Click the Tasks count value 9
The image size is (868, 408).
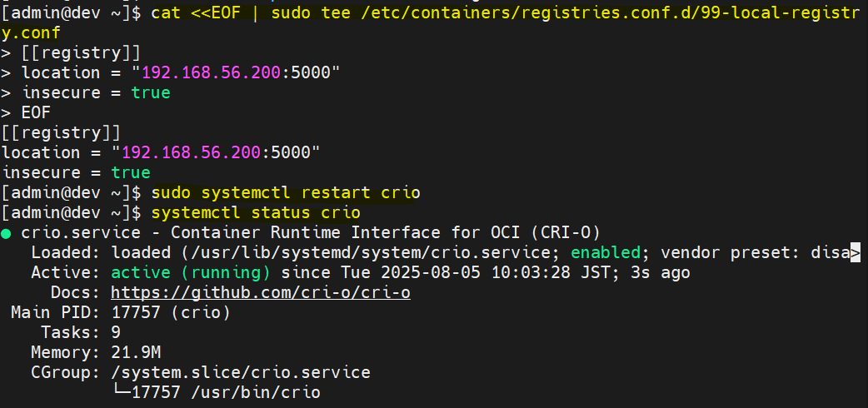pyautogui.click(x=116, y=332)
